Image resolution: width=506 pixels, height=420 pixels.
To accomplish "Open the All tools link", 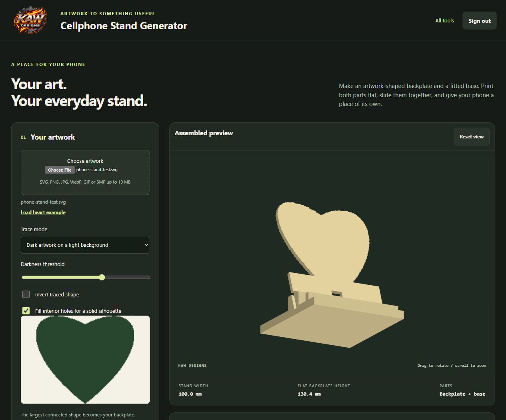I will 444,20.
